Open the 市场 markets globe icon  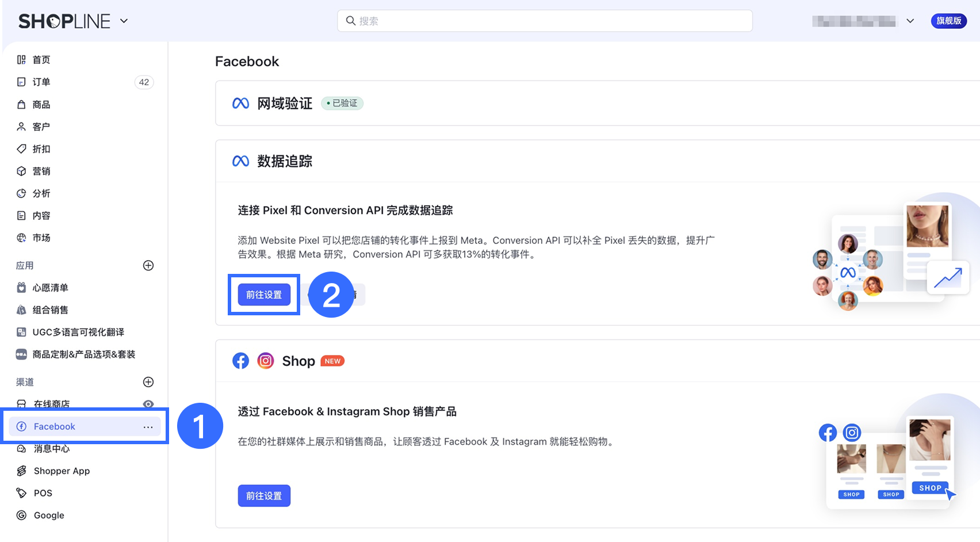click(21, 238)
